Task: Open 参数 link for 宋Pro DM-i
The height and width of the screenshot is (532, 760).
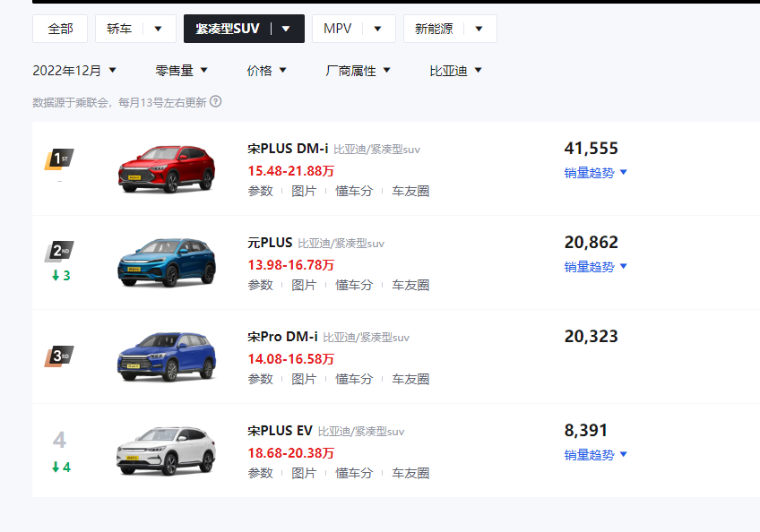Action: [260, 379]
